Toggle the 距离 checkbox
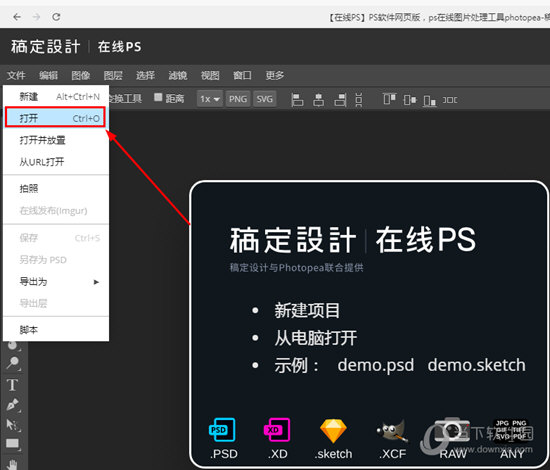The image size is (550, 470). coord(158,97)
